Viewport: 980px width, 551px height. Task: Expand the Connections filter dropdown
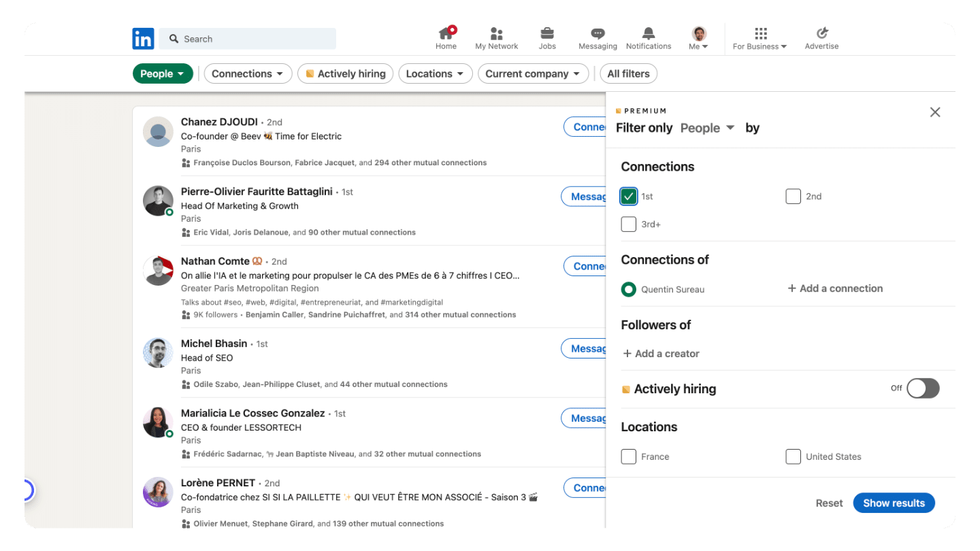(x=248, y=73)
